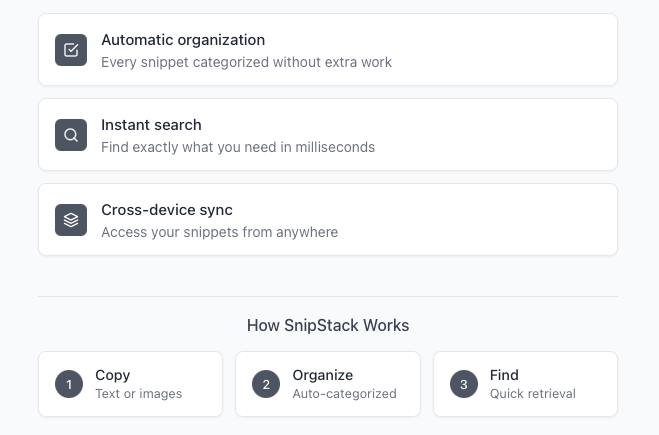Click the Find step title
659x435 pixels.
click(x=504, y=375)
